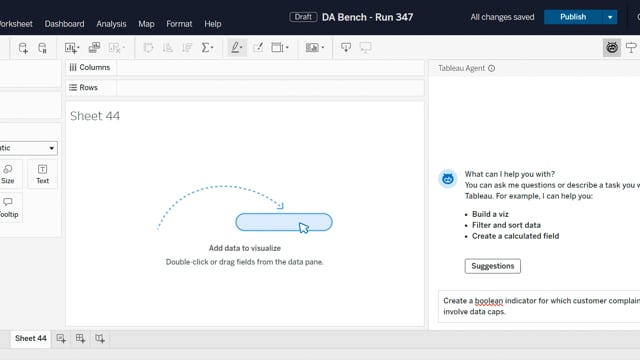This screenshot has height=360, width=640.
Task: Click the Tableau Agent avatar icon
Action: pyautogui.click(x=448, y=179)
